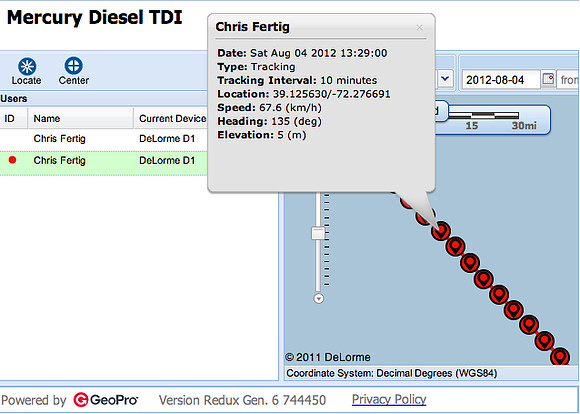Viewport: 580px width, 414px height.
Task: Select highlighted Chris Fertig row
Action: (x=104, y=161)
